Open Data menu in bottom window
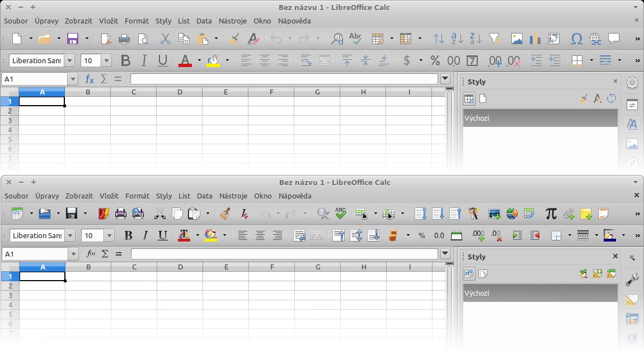 click(205, 196)
